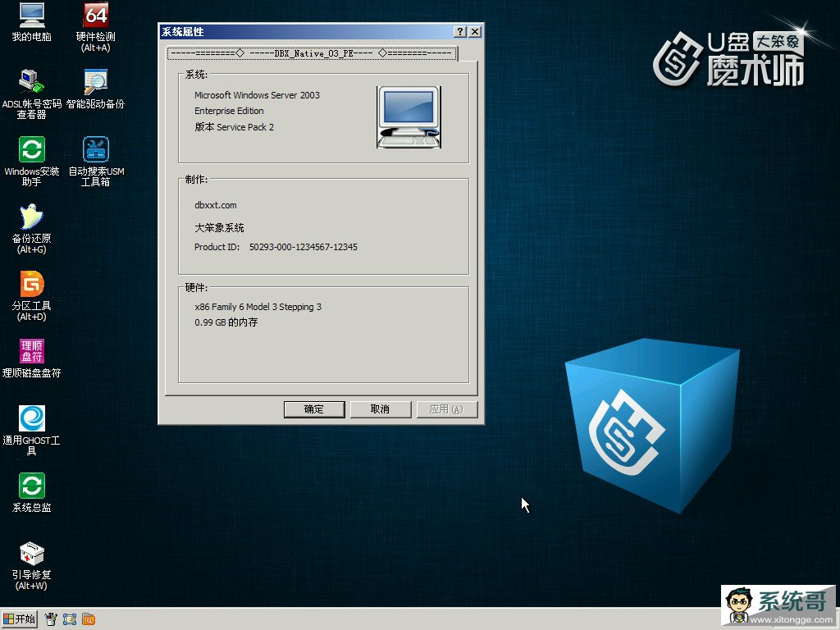Click "x86 Family 6 Model 3 Stepping 3"

[x=258, y=307]
